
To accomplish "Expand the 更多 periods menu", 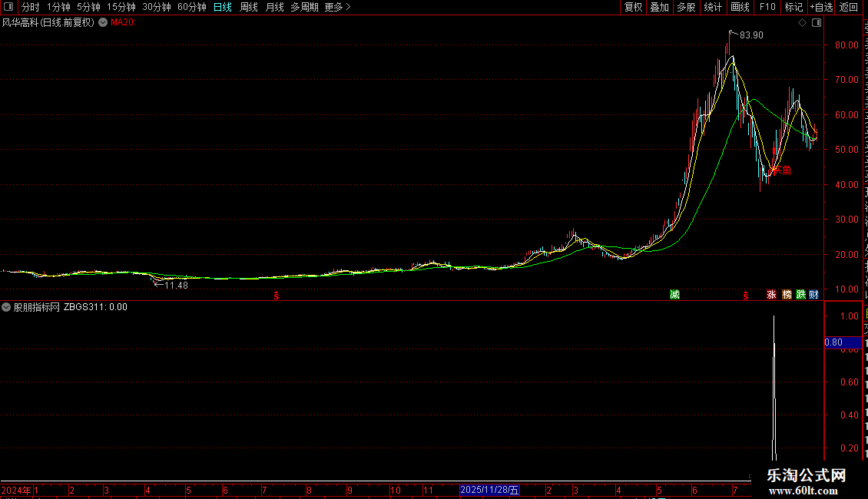I will coord(337,7).
